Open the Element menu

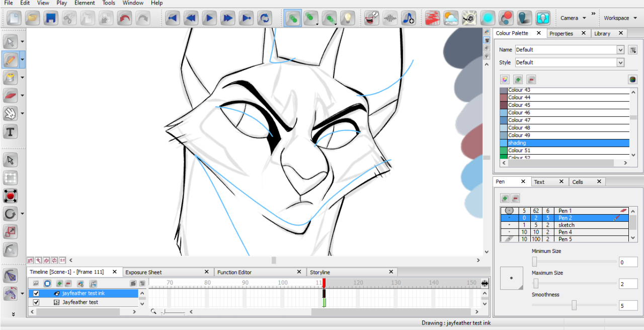[85, 3]
